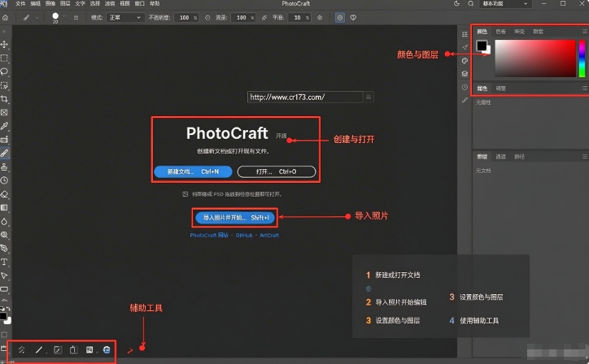Click the 打开 Ctrl+O button
This screenshot has height=364, width=589.
point(277,171)
